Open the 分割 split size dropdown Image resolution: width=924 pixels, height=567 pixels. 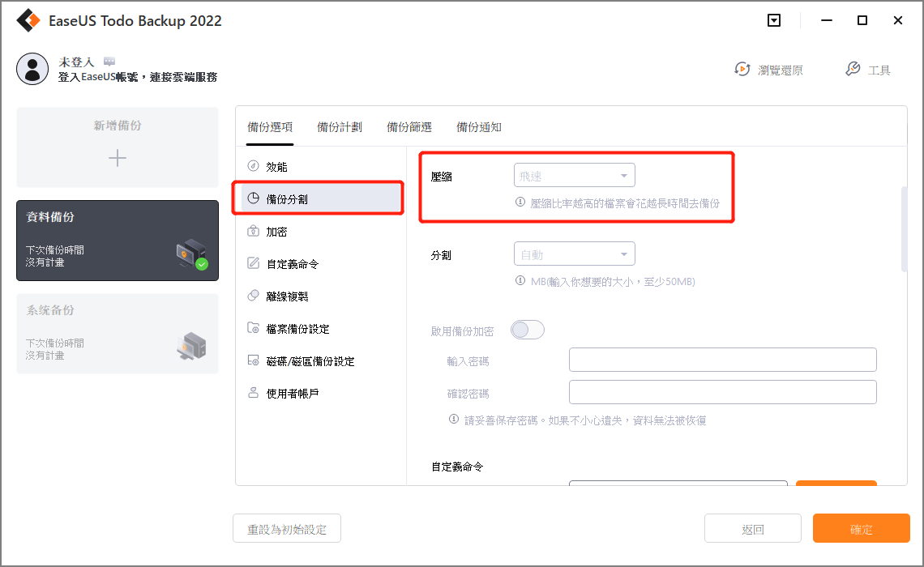pos(574,254)
